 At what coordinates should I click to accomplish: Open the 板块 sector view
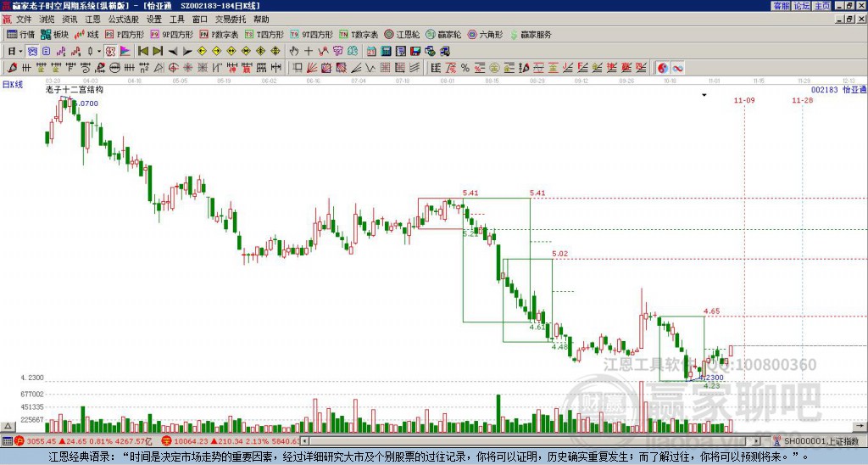[x=54, y=34]
